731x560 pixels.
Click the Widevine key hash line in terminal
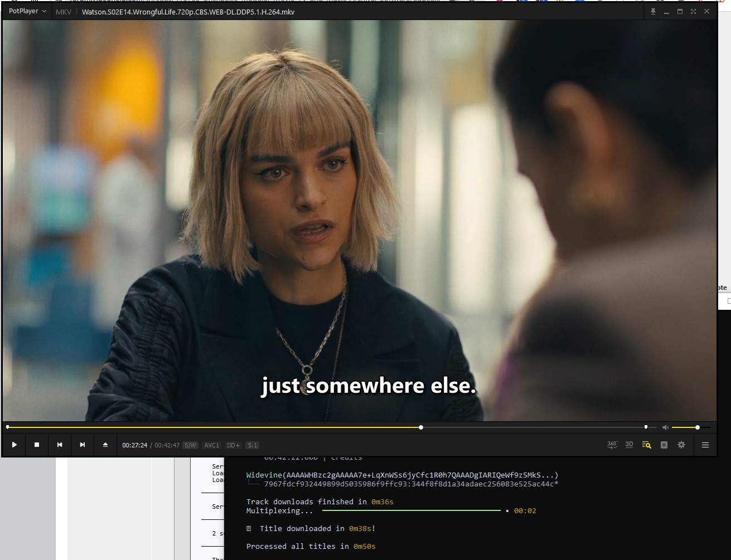click(x=411, y=484)
